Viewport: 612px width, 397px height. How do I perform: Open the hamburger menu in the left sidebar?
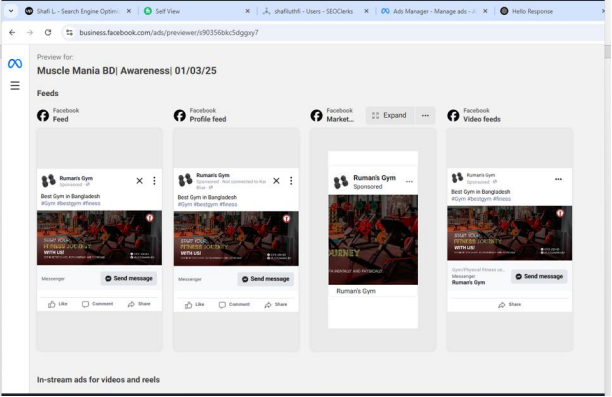(15, 85)
